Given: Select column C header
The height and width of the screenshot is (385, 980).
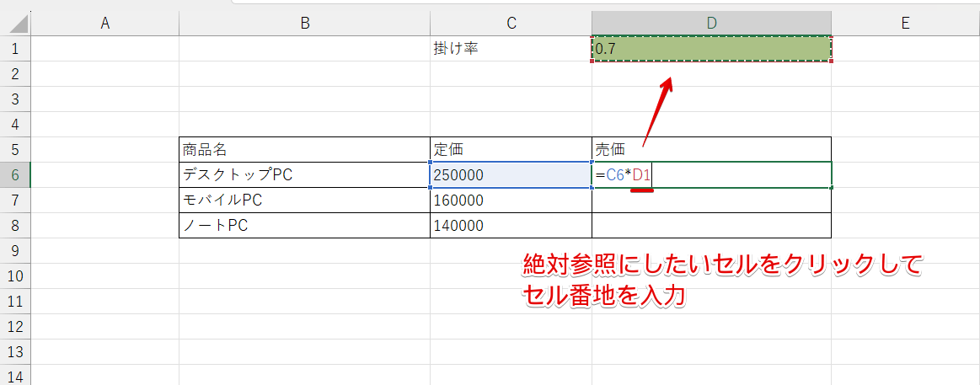Looking at the screenshot, I should click(511, 24).
